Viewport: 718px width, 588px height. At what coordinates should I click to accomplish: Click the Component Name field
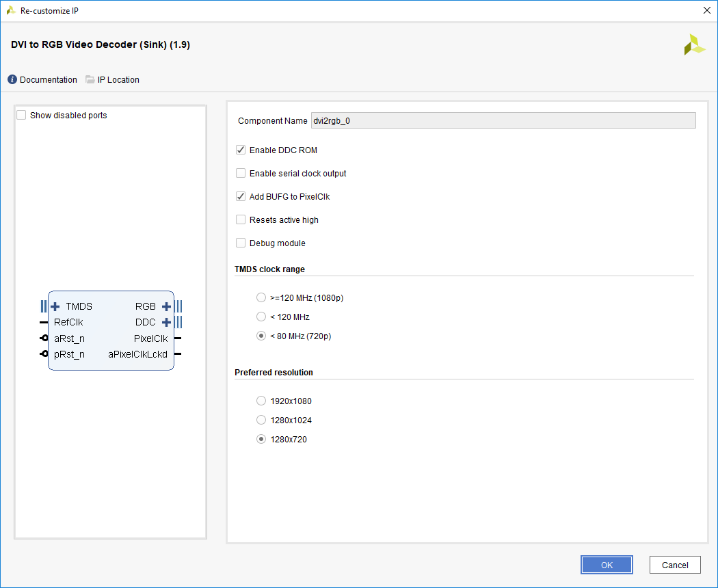tap(503, 121)
